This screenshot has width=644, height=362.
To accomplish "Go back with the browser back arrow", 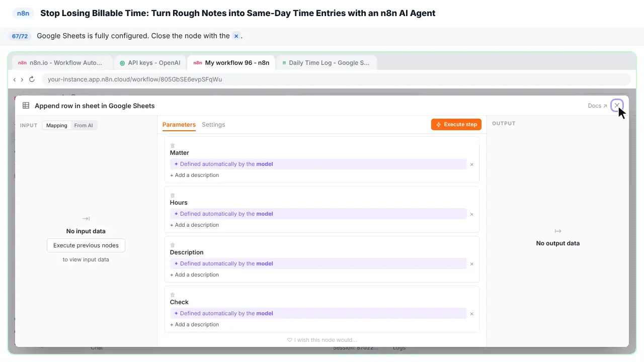I will pos(15,79).
